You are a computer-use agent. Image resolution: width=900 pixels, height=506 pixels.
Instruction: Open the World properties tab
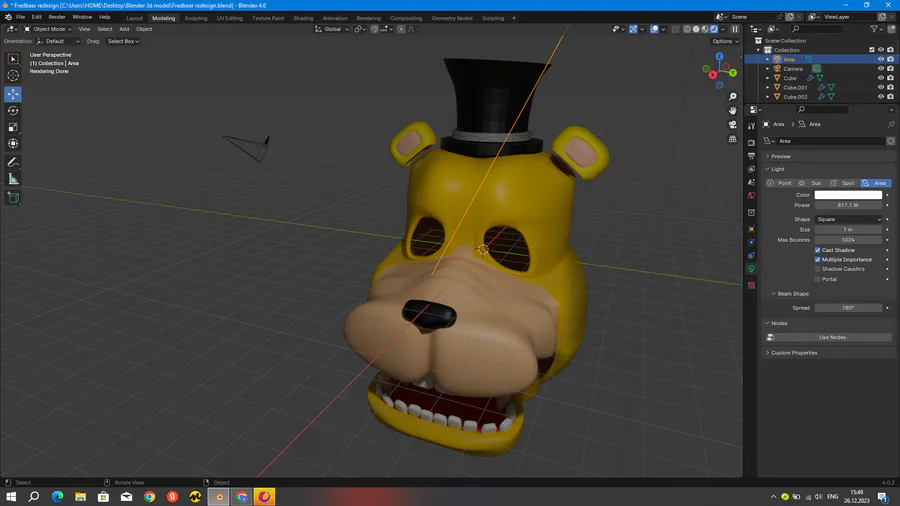(751, 196)
